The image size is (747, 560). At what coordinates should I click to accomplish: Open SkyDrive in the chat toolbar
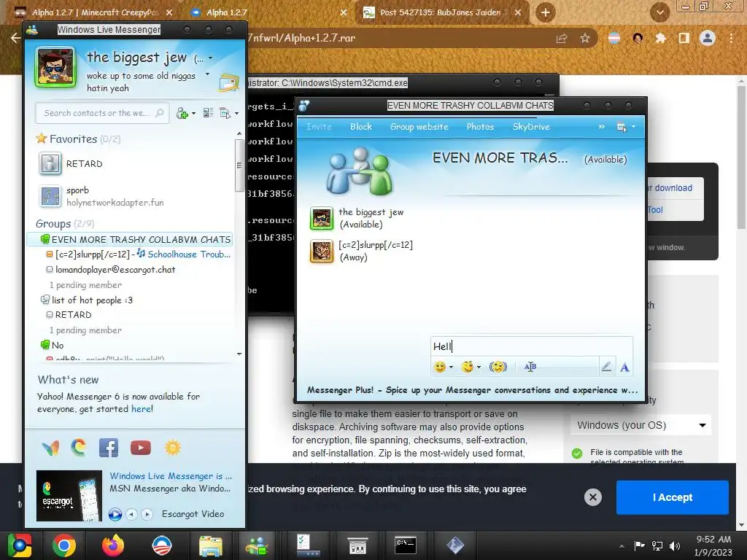click(x=531, y=127)
